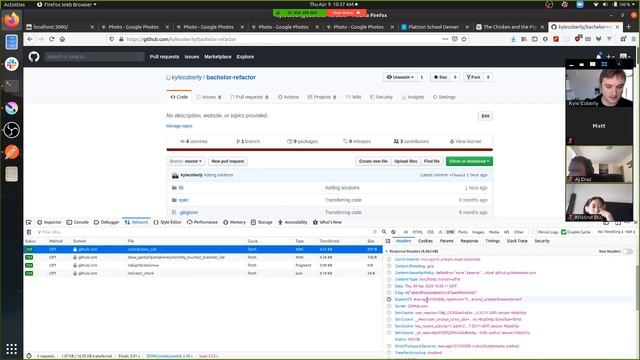Screen dimensions: 640x360
Task: Open the page actions three-dot menu in URL bar
Action: [x=445, y=39]
